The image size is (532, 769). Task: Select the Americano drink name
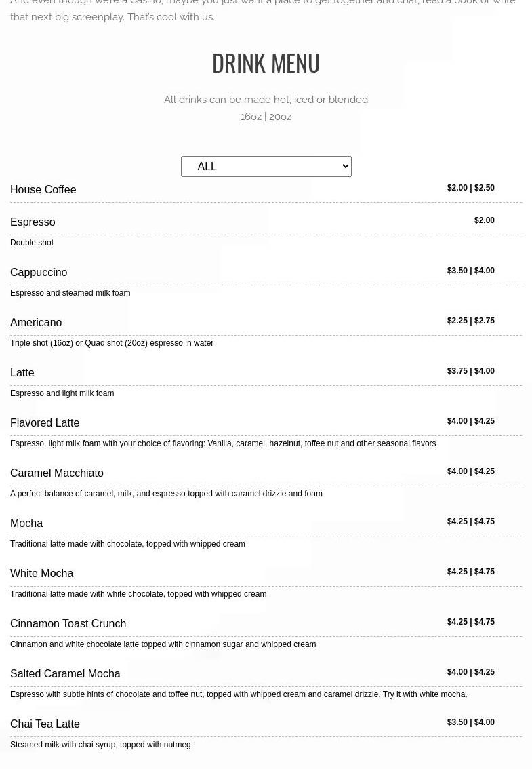coord(37,322)
